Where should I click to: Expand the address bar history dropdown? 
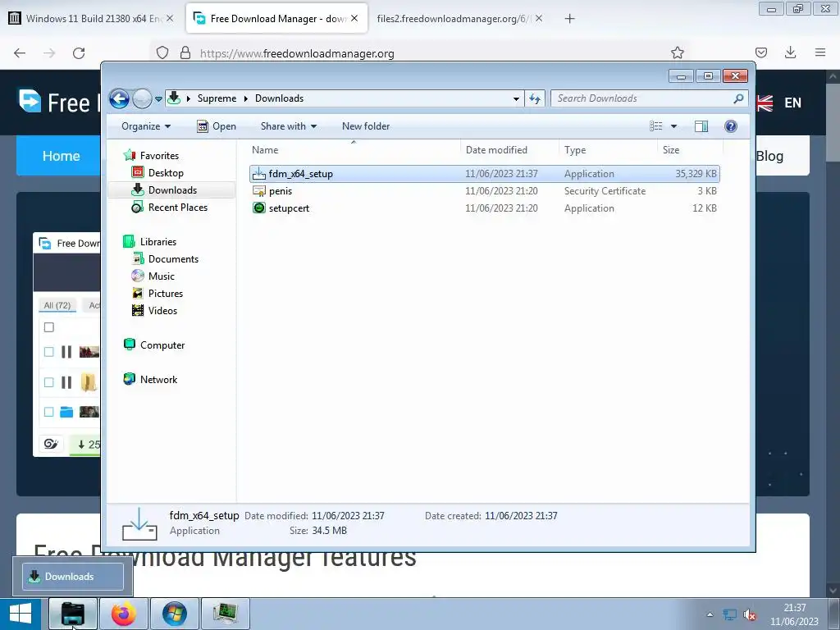click(516, 98)
